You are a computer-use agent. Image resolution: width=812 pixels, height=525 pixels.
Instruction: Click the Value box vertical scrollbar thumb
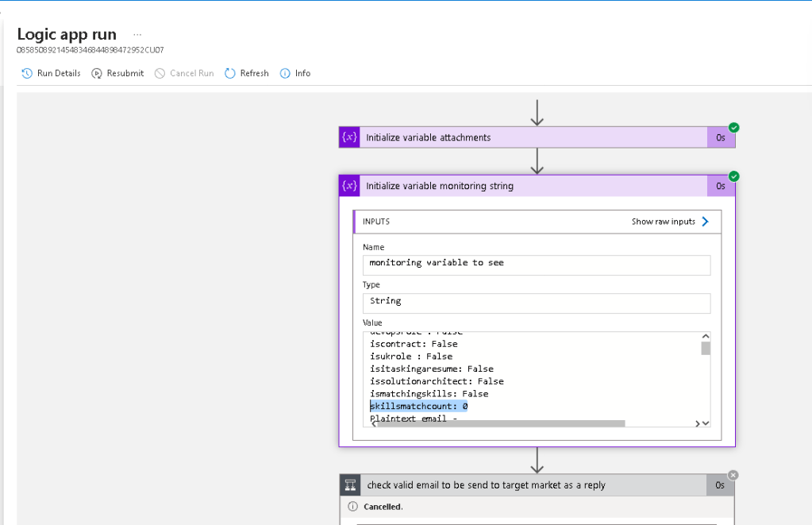706,348
